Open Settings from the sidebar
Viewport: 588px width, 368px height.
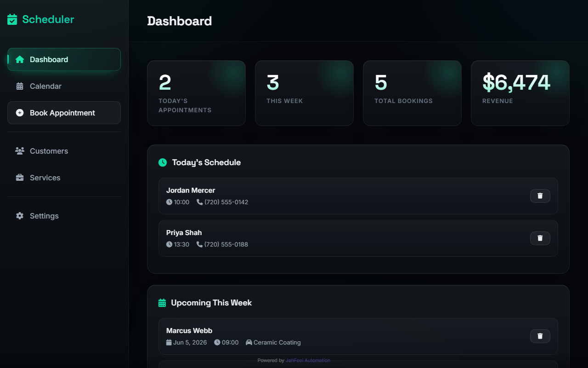(64, 216)
